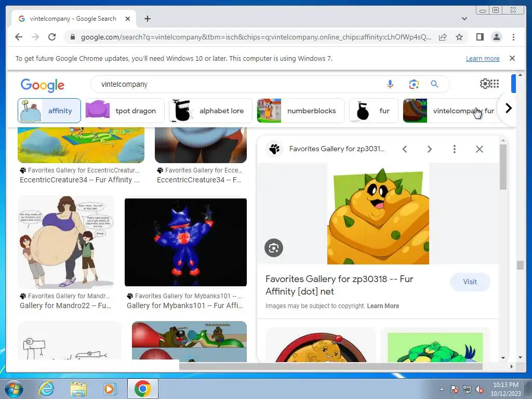
Task: Click the Google logo
Action: click(43, 85)
